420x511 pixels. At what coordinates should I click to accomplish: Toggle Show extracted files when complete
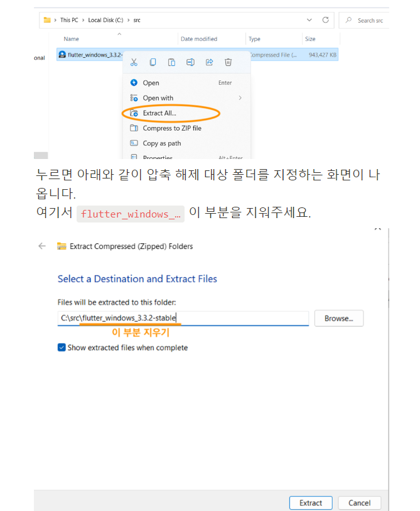pyautogui.click(x=62, y=348)
